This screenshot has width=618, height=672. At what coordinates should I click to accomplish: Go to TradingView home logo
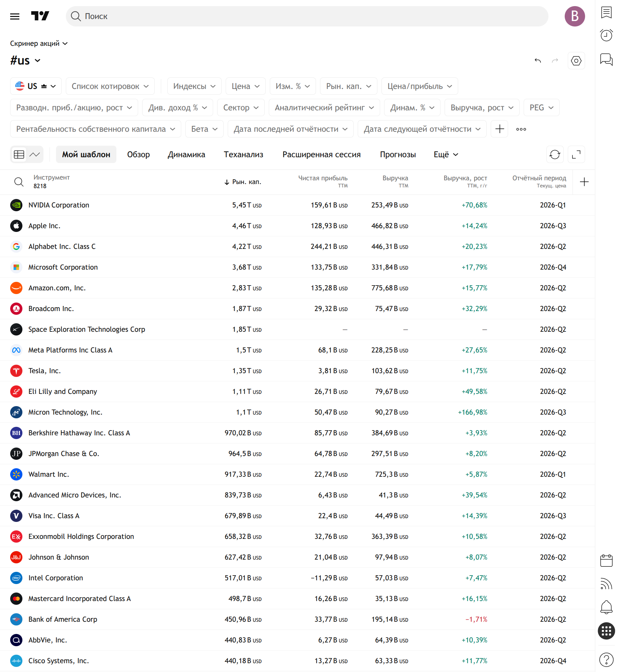pos(40,16)
